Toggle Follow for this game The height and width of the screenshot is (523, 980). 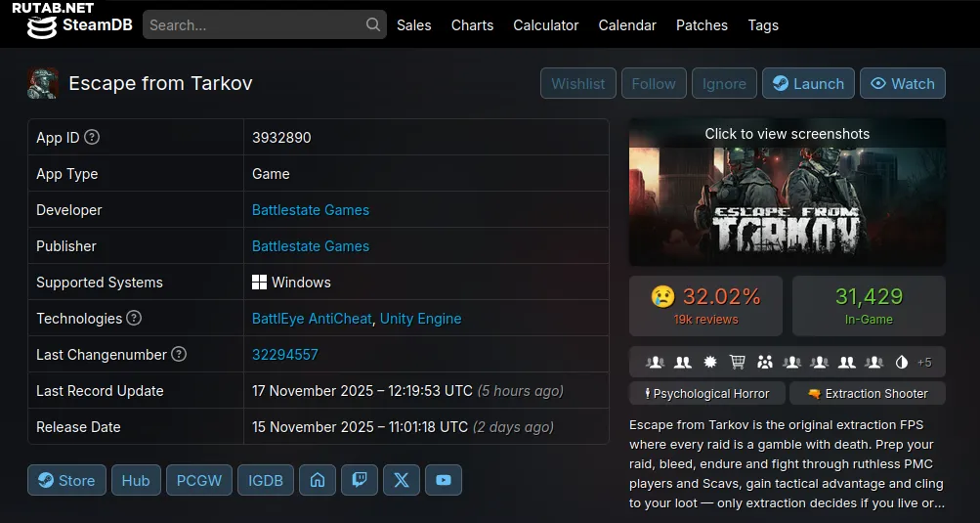click(654, 83)
